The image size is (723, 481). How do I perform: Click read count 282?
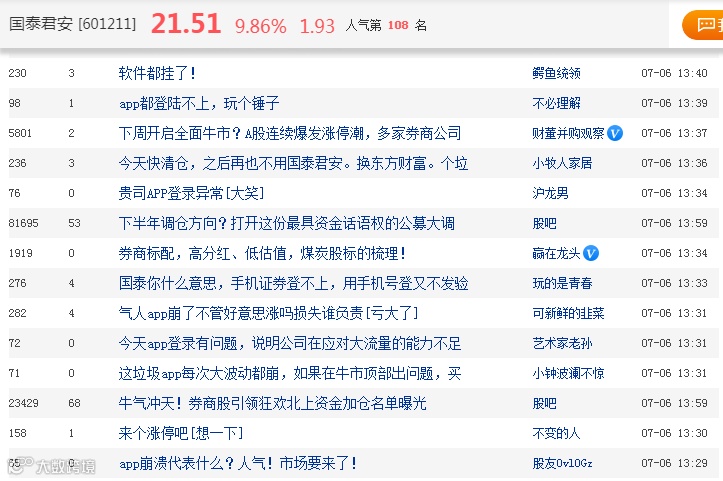point(18,313)
